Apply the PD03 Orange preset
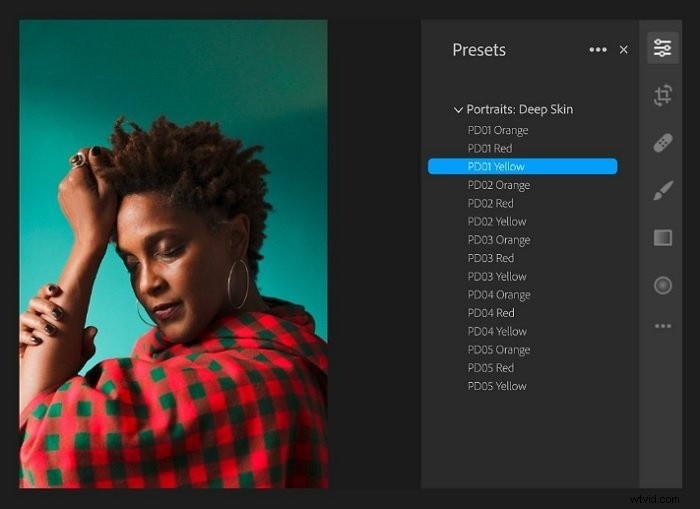 pos(499,240)
